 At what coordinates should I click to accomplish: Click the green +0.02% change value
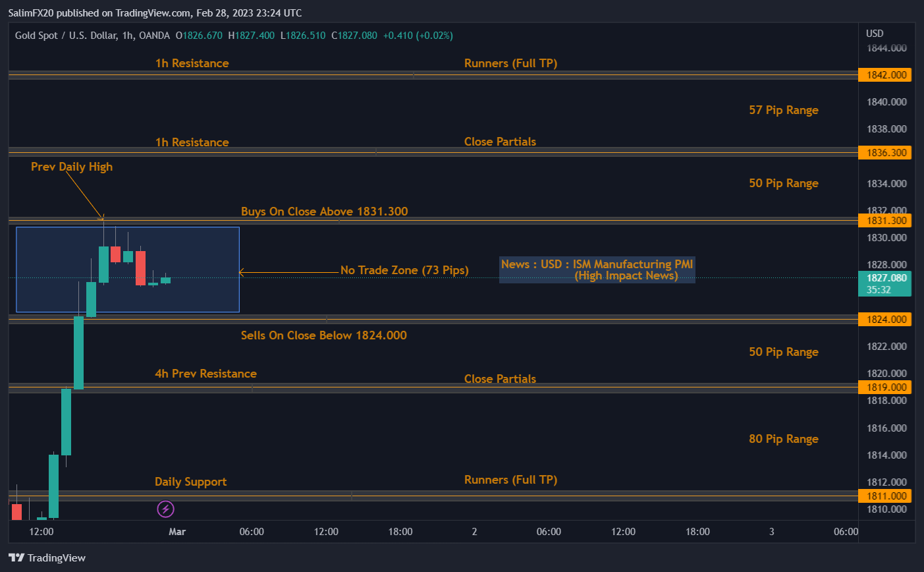[434, 36]
